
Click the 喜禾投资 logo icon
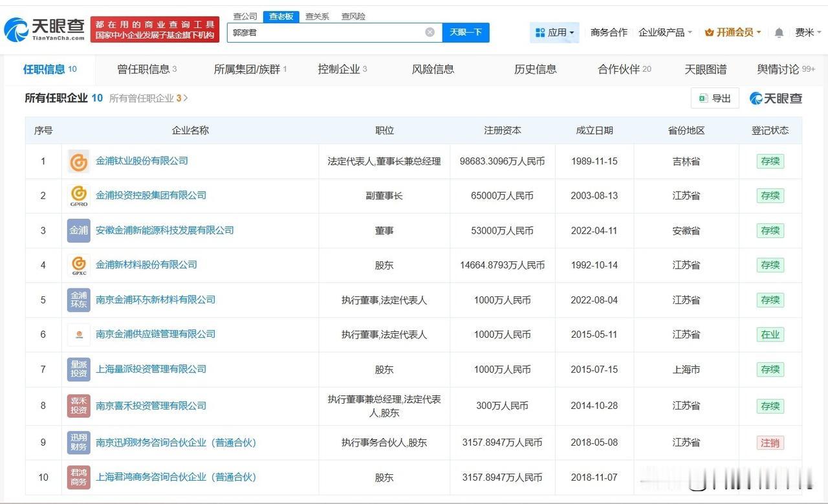point(79,406)
